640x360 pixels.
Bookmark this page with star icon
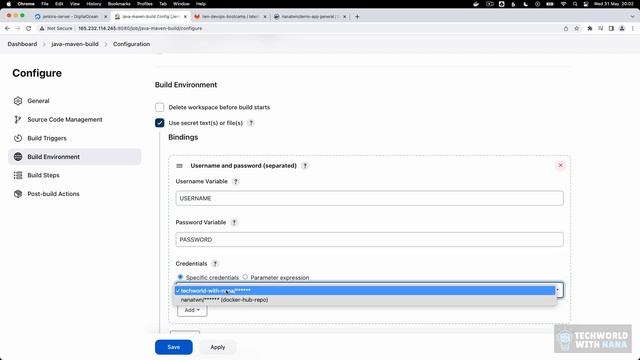(576, 28)
